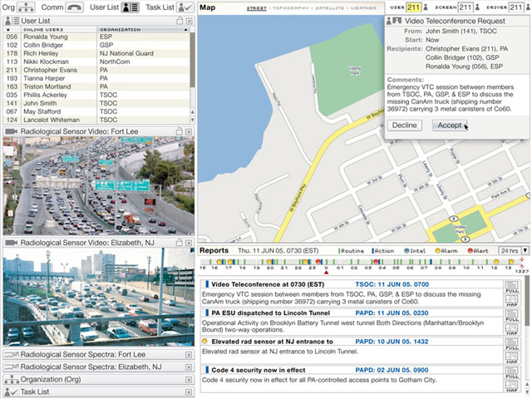Close the User List panel
The height and width of the screenshot is (399, 532).
pyautogui.click(x=189, y=21)
